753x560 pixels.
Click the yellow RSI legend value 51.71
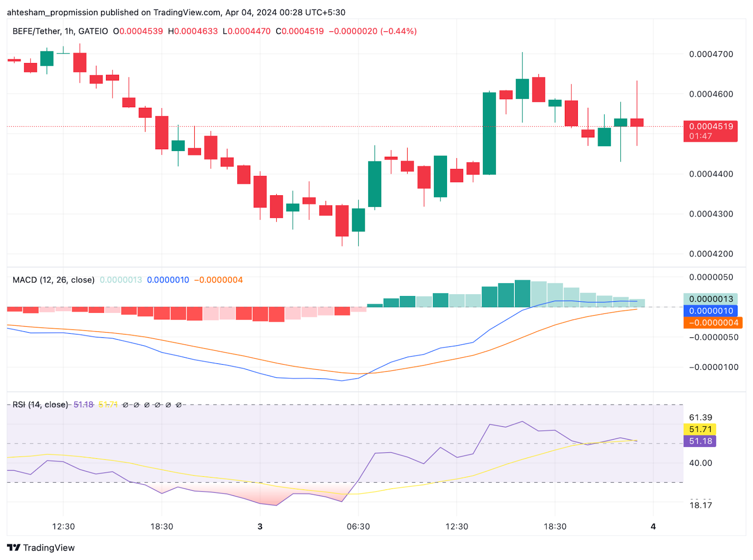[108, 405]
